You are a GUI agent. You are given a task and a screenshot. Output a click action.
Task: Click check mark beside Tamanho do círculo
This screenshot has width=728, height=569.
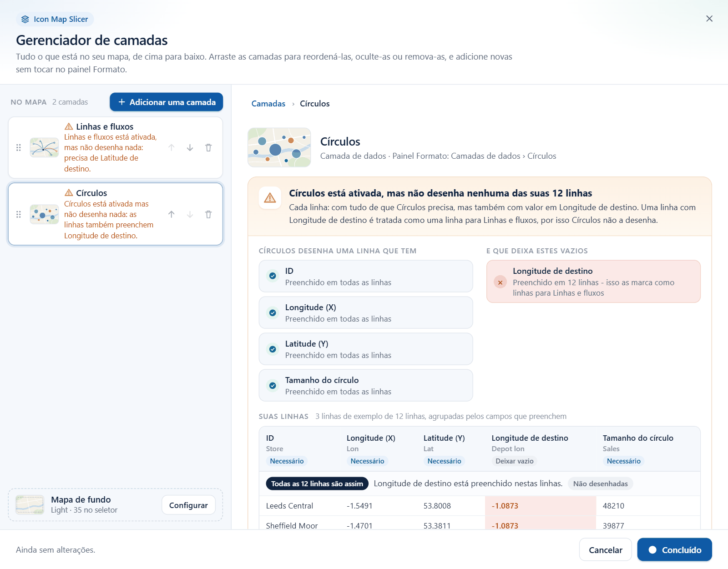(273, 385)
